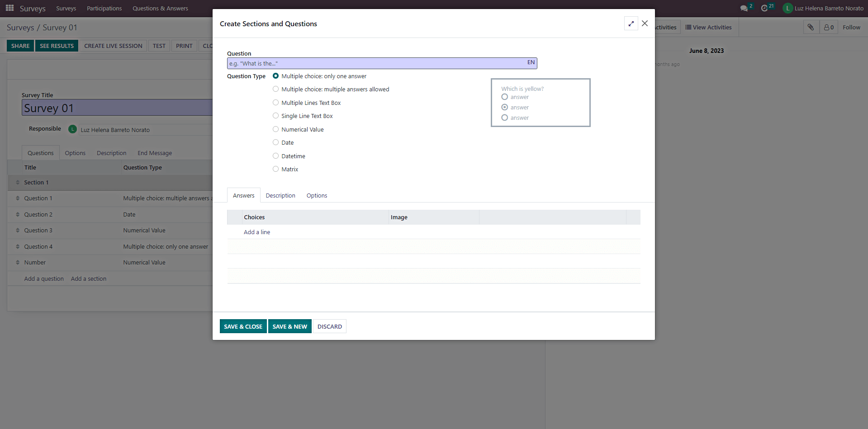868x429 pixels.
Task: Select Date question type
Action: tap(275, 142)
